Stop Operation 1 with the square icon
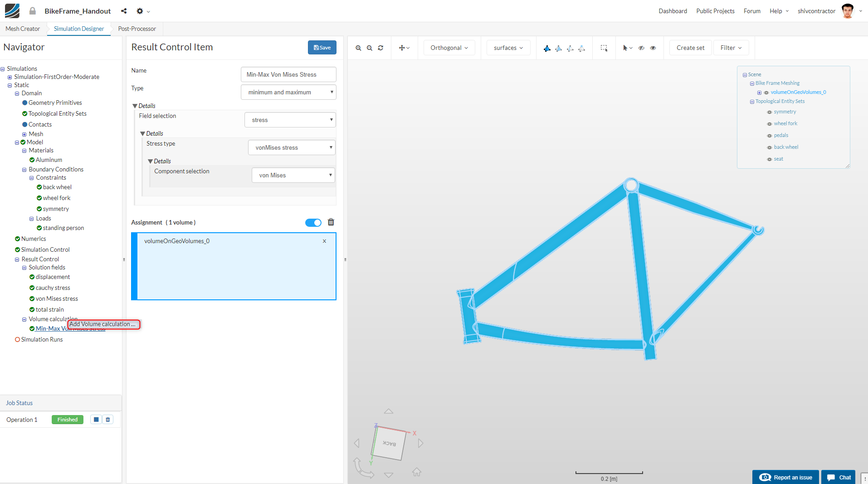This screenshot has height=484, width=868. 96,420
